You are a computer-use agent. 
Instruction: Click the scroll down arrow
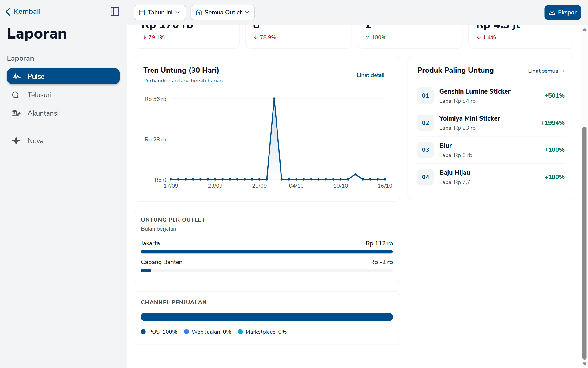[x=584, y=364]
